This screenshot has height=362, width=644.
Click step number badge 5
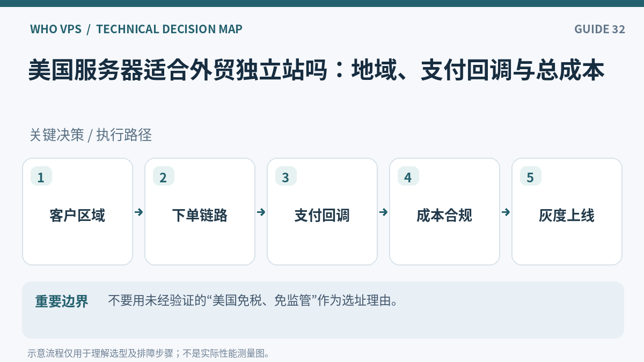click(531, 176)
